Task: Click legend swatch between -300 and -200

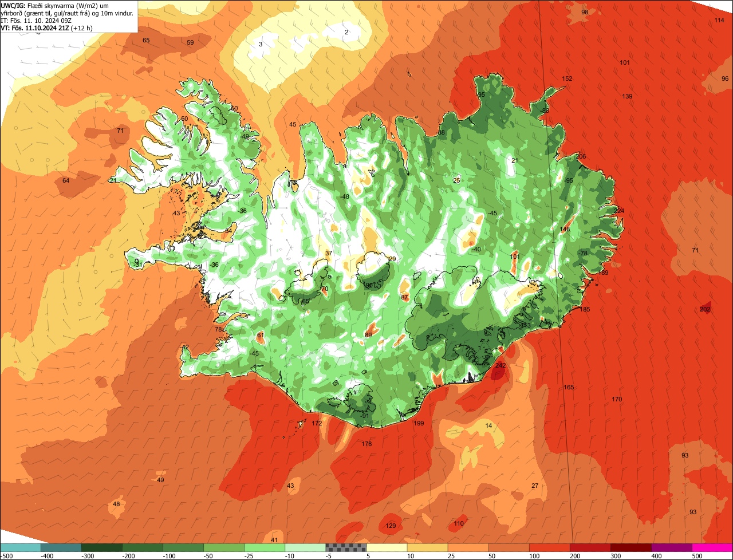Action: point(101,547)
